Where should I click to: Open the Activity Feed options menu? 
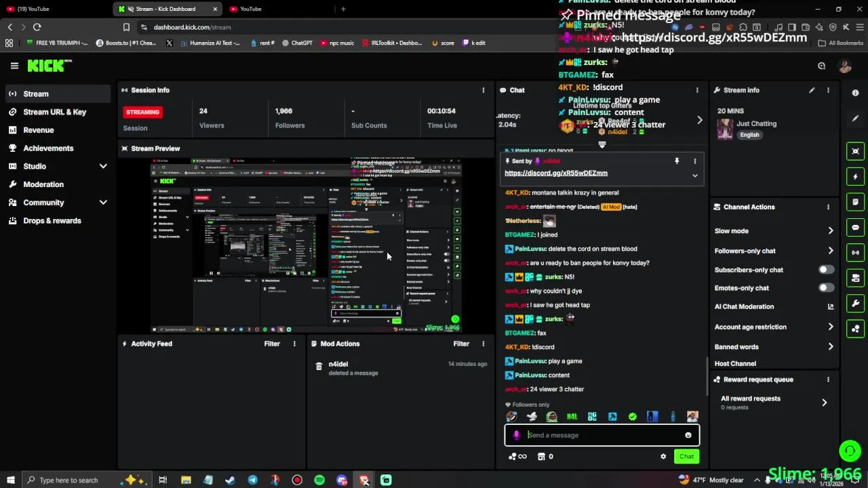pyautogui.click(x=294, y=344)
